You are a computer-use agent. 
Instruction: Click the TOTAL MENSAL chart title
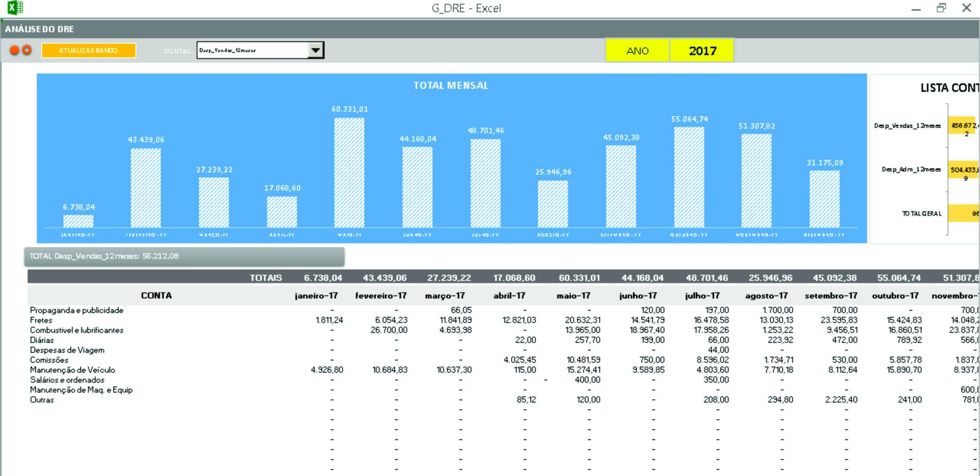coord(451,85)
